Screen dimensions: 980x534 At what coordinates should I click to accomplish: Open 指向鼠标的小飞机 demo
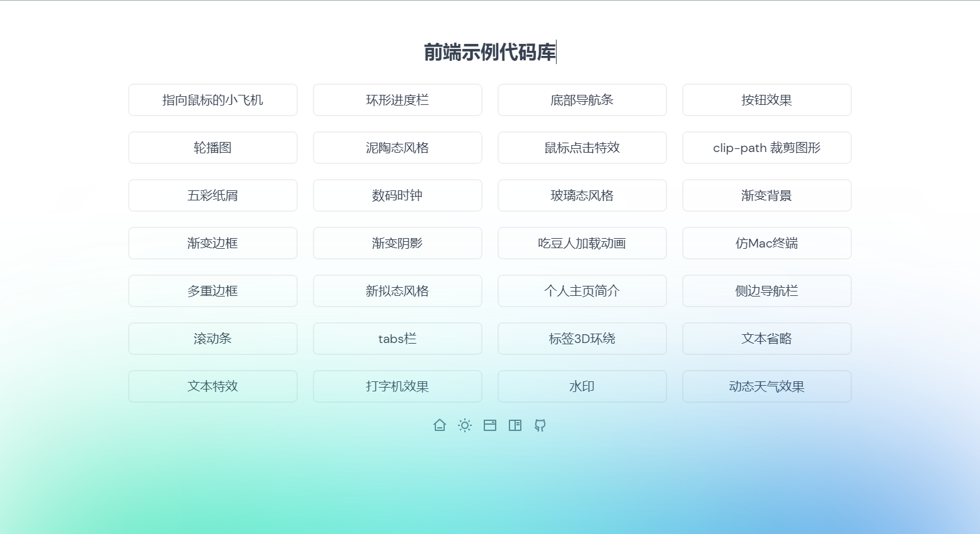point(213,100)
